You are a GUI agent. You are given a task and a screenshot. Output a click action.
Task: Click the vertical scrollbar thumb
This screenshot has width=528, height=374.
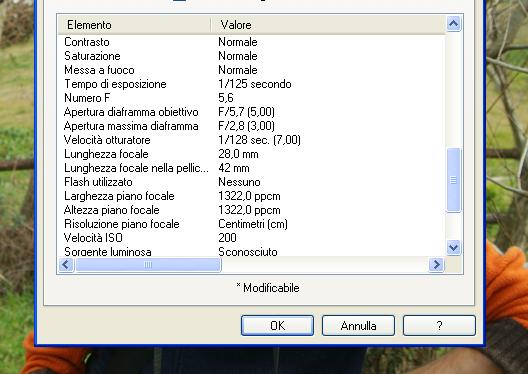454,180
